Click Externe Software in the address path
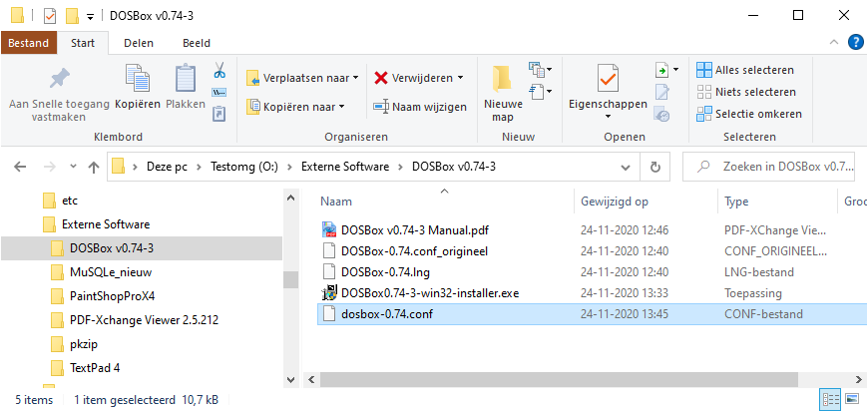This screenshot has width=868, height=412. click(x=345, y=167)
